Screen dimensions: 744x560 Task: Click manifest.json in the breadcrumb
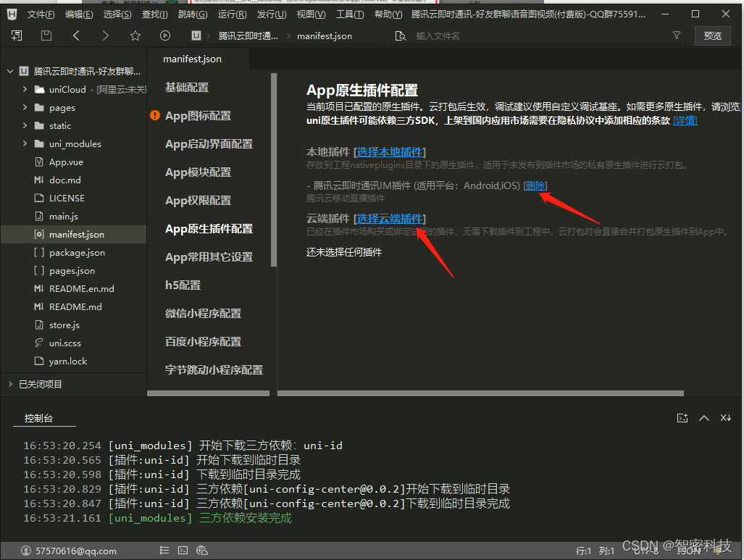[x=325, y=36]
